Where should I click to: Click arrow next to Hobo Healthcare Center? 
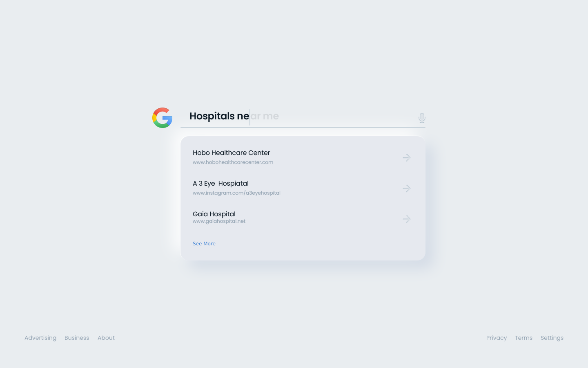[406, 157]
